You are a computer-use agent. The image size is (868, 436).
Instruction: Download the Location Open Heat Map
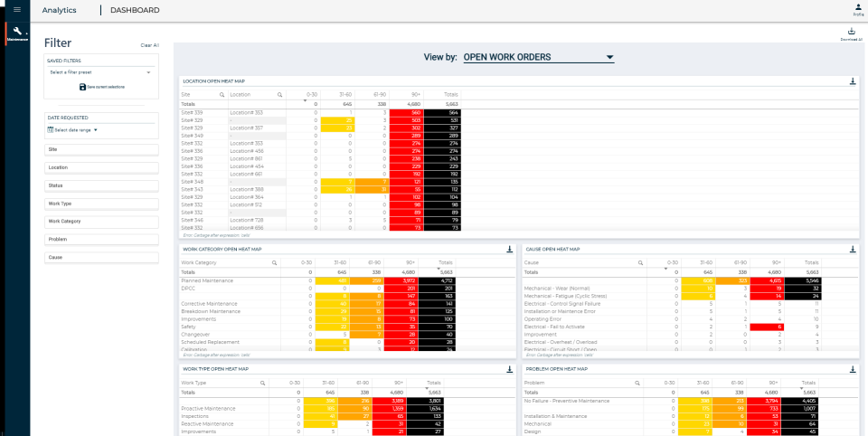coord(853,81)
